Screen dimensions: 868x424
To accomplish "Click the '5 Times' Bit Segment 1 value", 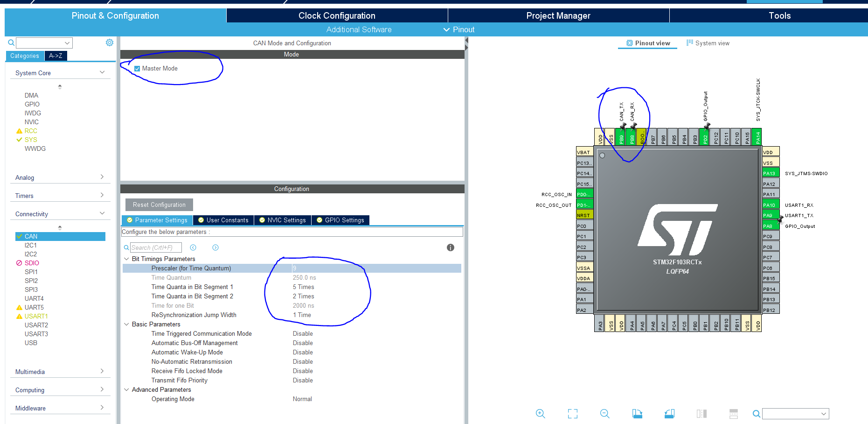I will [x=303, y=287].
